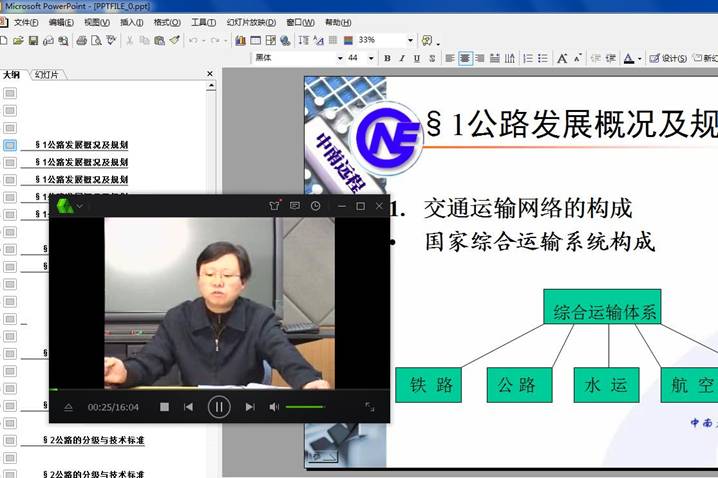Insert a table from the toolbar
Viewport: 718px width, 478px height.
pos(256,41)
